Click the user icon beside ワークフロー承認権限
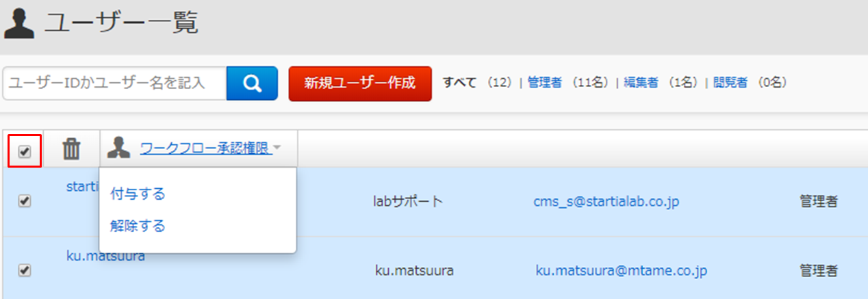 click(119, 148)
